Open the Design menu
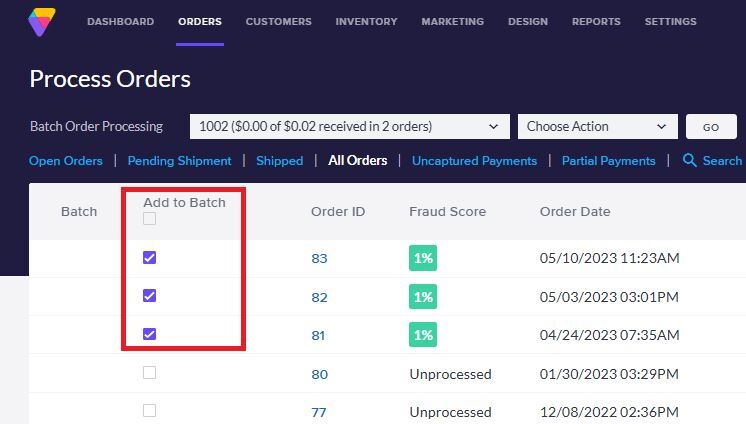 pyautogui.click(x=528, y=21)
